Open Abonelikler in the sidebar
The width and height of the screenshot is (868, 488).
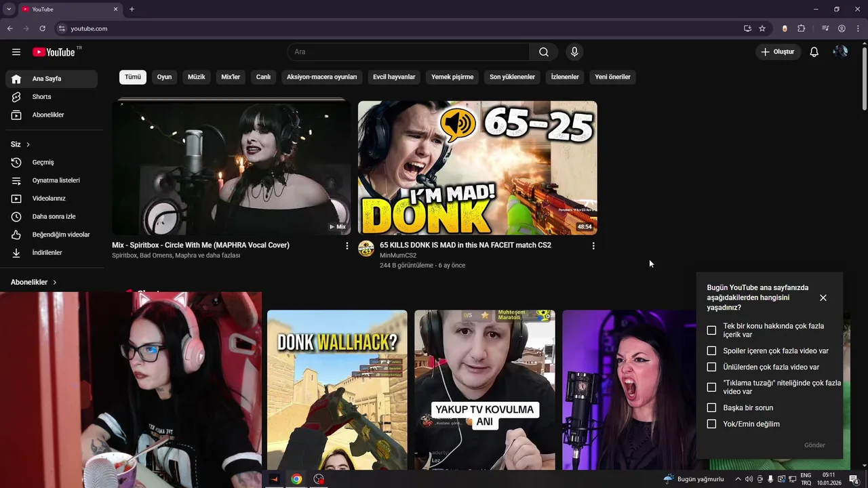coord(52,115)
